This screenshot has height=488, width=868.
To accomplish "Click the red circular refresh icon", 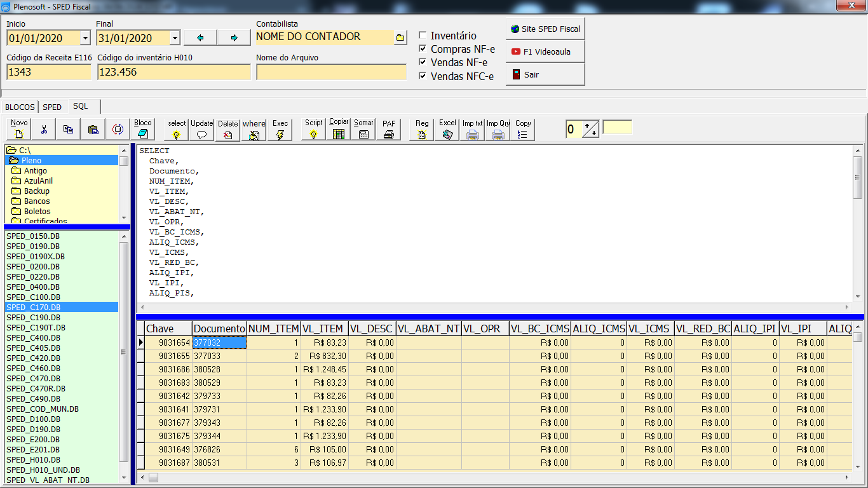I will [x=118, y=129].
